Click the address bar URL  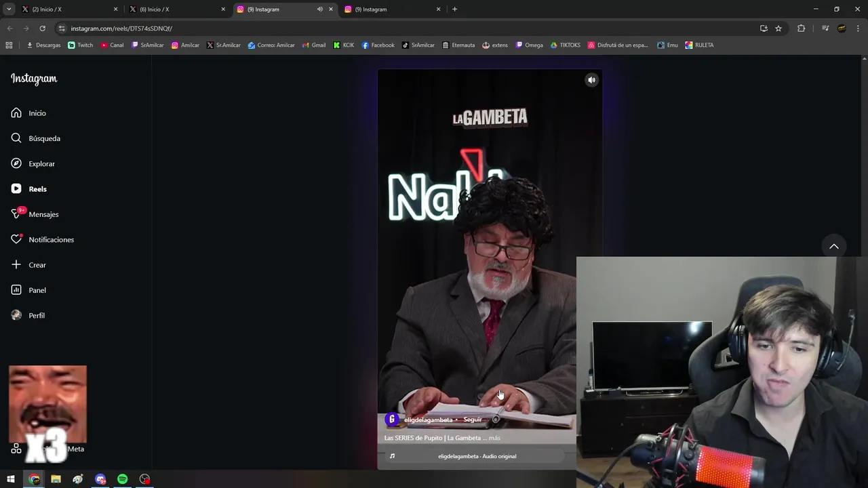click(x=121, y=28)
